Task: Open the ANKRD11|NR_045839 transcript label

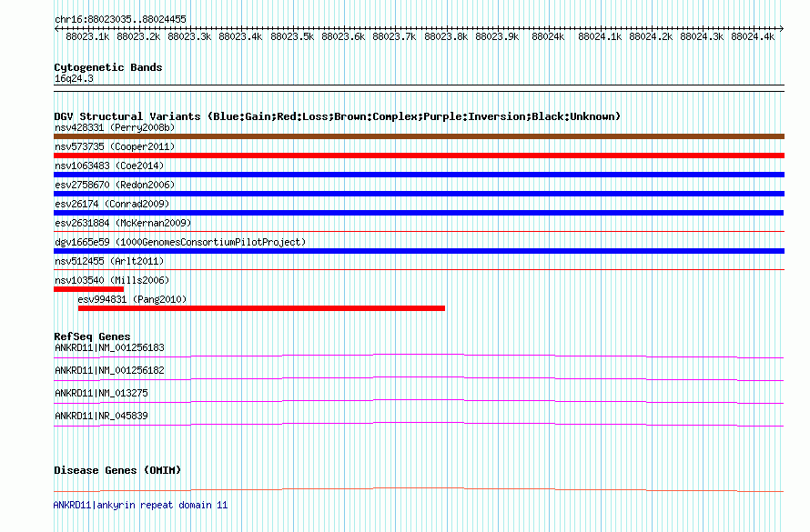Action: 101,417
